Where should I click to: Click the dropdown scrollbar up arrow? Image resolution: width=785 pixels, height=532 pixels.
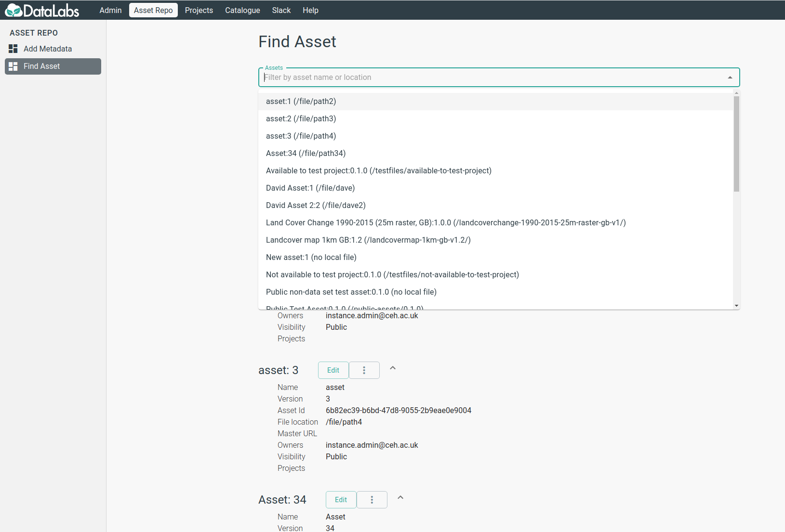click(736, 92)
